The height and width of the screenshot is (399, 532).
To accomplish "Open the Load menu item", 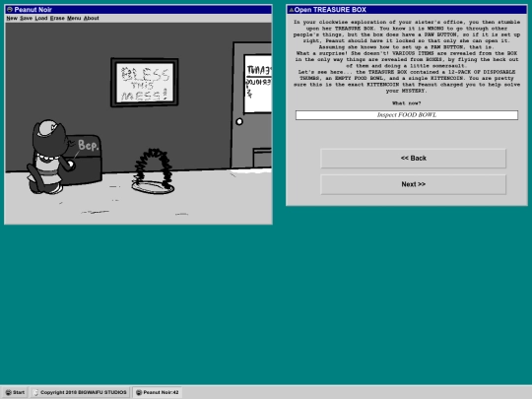I will click(41, 18).
